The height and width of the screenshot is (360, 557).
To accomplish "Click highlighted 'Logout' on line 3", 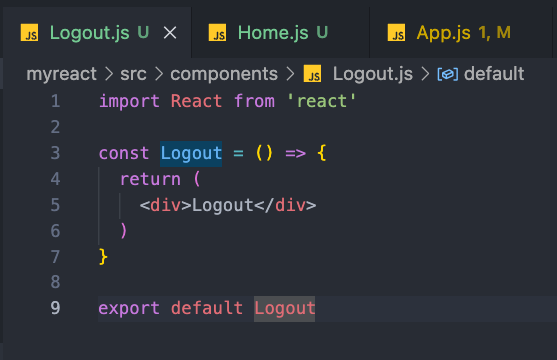I will [191, 154].
